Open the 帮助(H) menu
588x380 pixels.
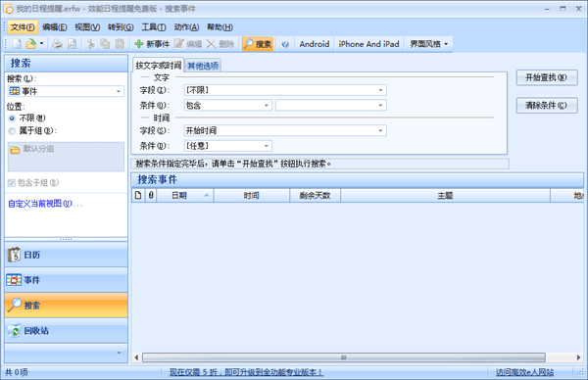[220, 27]
